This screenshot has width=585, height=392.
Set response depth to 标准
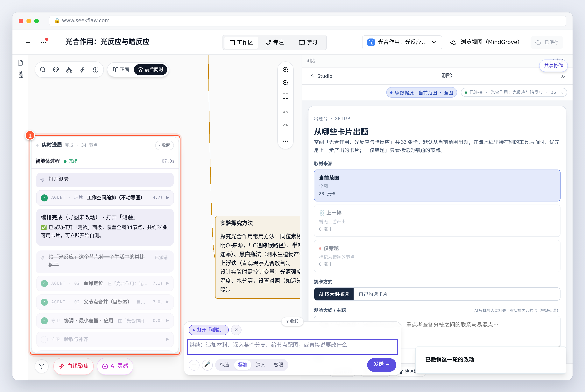243,365
